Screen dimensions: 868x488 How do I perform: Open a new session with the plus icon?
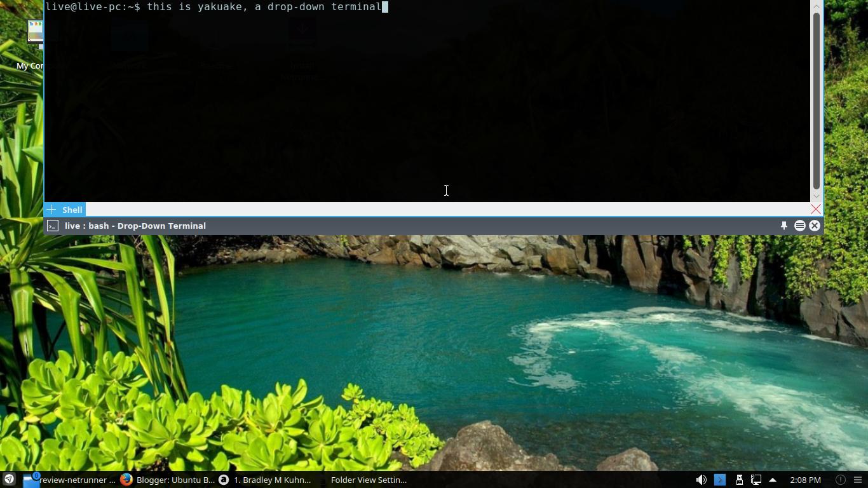[x=51, y=210]
